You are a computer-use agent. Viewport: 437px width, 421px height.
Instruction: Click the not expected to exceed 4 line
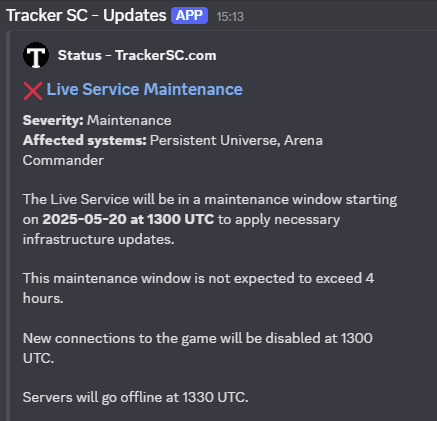pos(198,278)
